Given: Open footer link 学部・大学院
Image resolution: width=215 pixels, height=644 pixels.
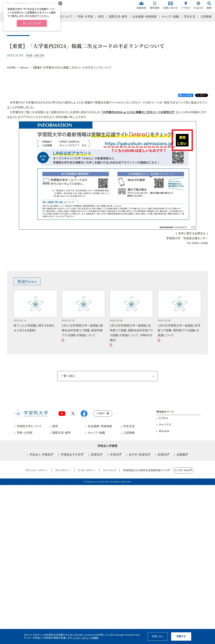Looking at the screenshot, I should 24,433.
